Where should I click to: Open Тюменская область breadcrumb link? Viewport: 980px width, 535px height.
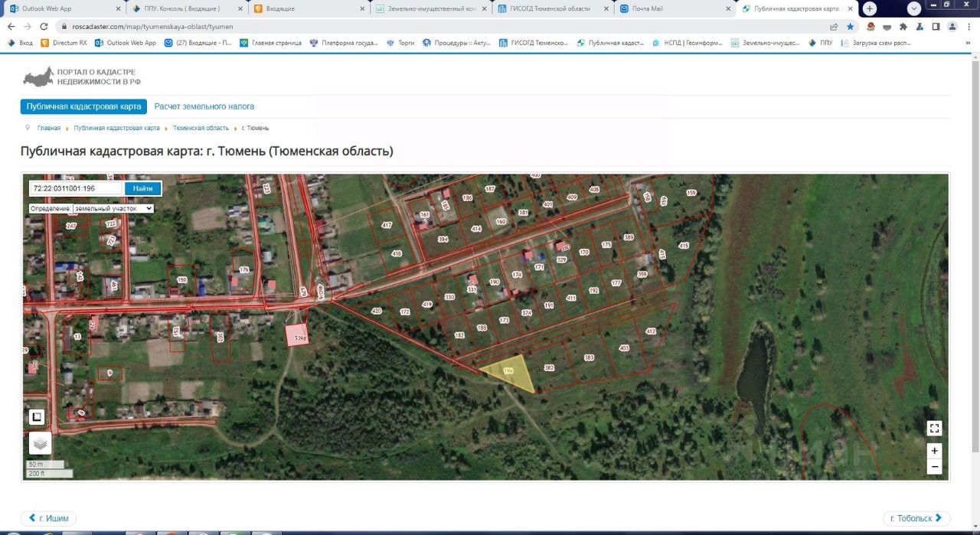(201, 128)
